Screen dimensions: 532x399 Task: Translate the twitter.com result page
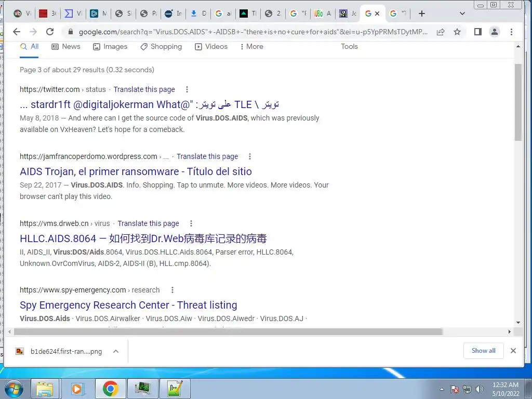144,89
